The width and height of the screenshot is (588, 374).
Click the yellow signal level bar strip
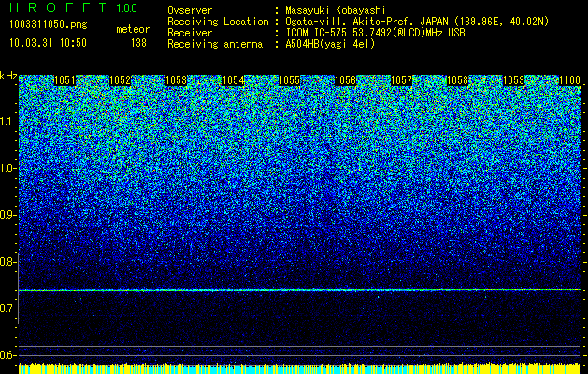[299, 368]
